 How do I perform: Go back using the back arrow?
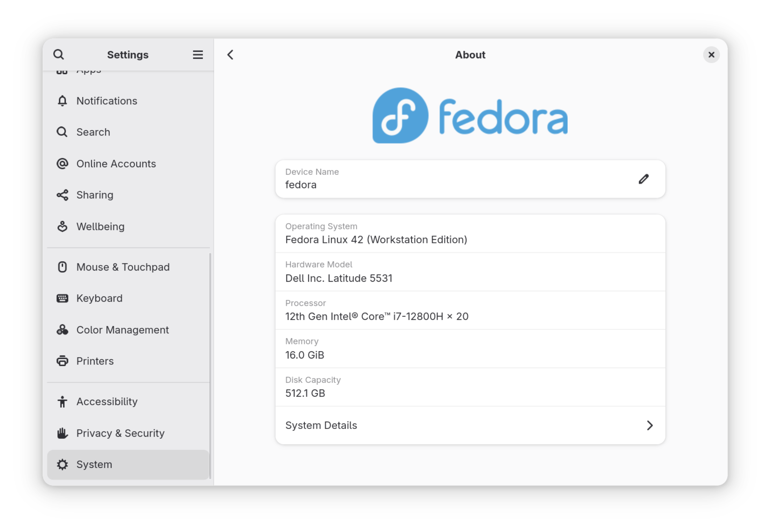click(x=230, y=55)
